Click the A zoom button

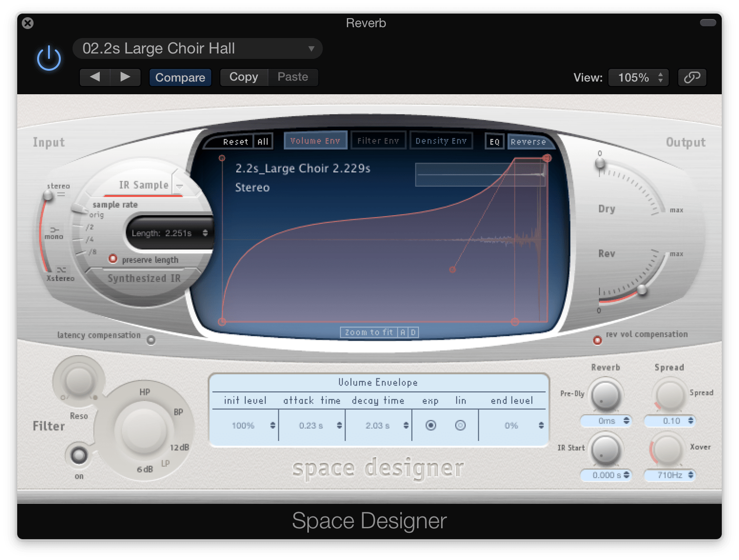(403, 333)
